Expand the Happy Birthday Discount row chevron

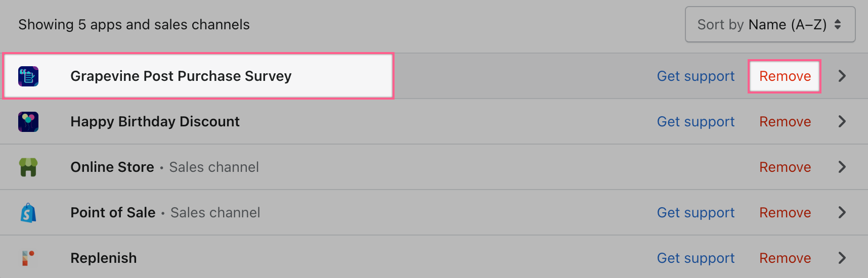coord(842,121)
